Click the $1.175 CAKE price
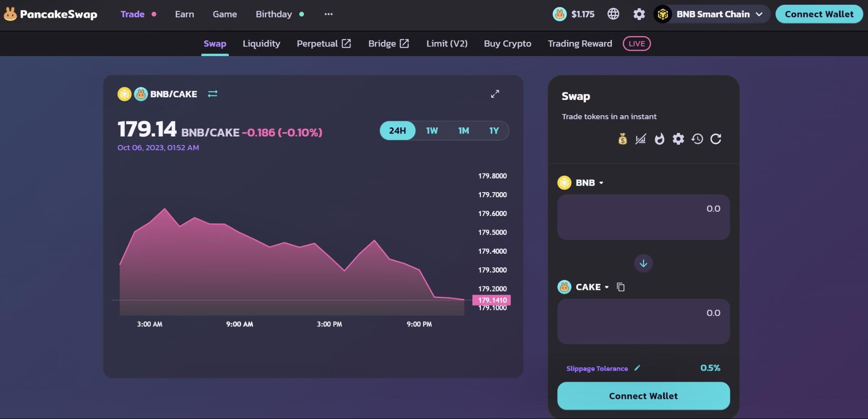The height and width of the screenshot is (419, 868). (583, 14)
